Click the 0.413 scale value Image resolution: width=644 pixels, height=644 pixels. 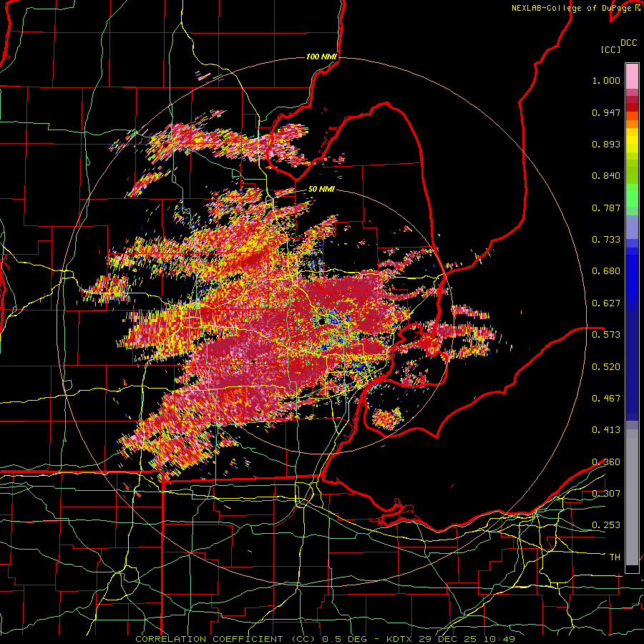click(606, 430)
